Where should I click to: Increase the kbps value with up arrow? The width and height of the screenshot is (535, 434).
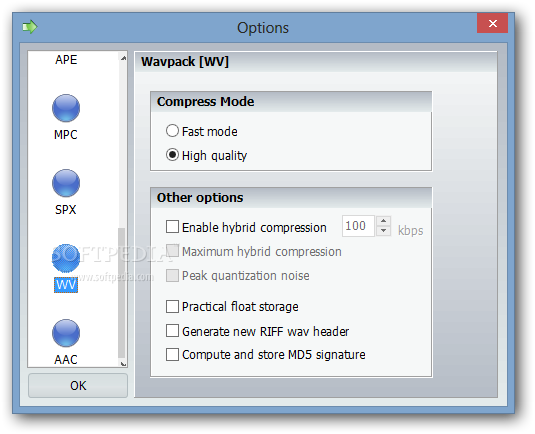(384, 221)
